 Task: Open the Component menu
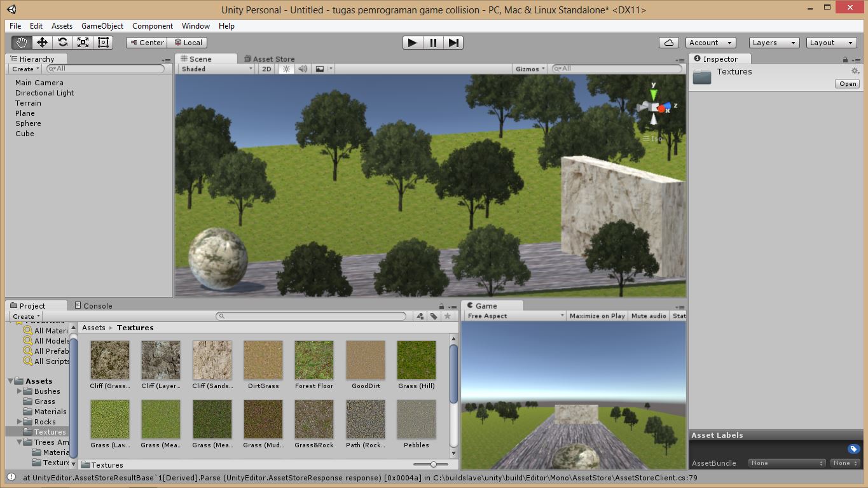(153, 26)
